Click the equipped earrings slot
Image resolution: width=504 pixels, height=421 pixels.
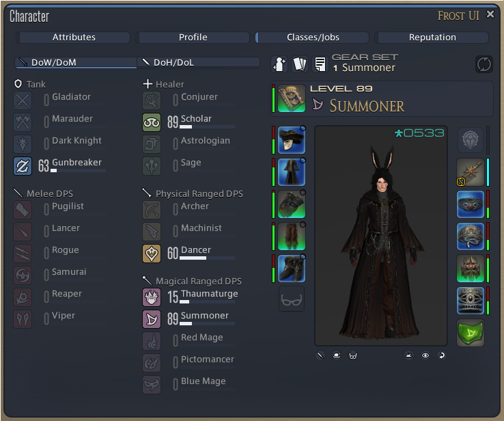pyautogui.click(x=471, y=172)
